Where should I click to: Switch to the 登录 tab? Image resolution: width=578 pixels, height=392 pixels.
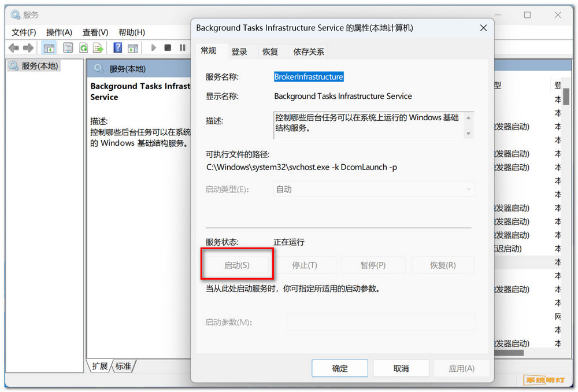pyautogui.click(x=239, y=52)
